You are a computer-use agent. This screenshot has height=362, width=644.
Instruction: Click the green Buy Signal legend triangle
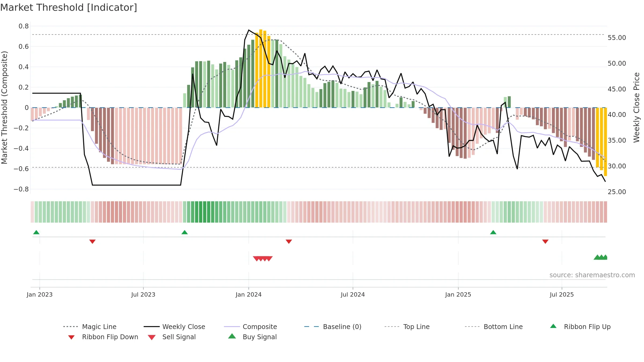[x=232, y=336]
